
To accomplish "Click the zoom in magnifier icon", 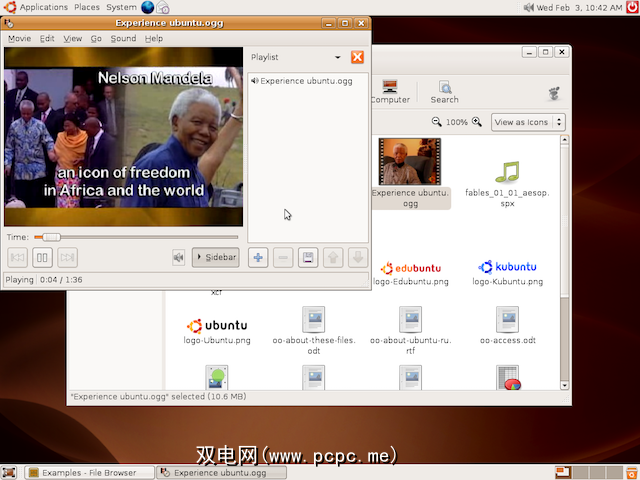I will tap(477, 122).
